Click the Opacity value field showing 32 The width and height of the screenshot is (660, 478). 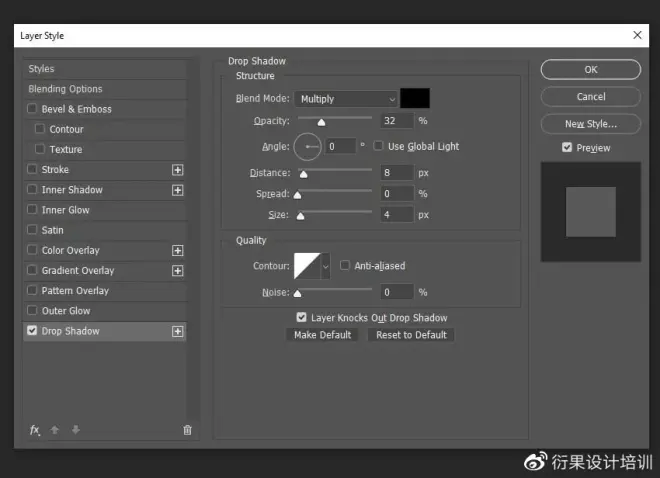pyautogui.click(x=397, y=121)
